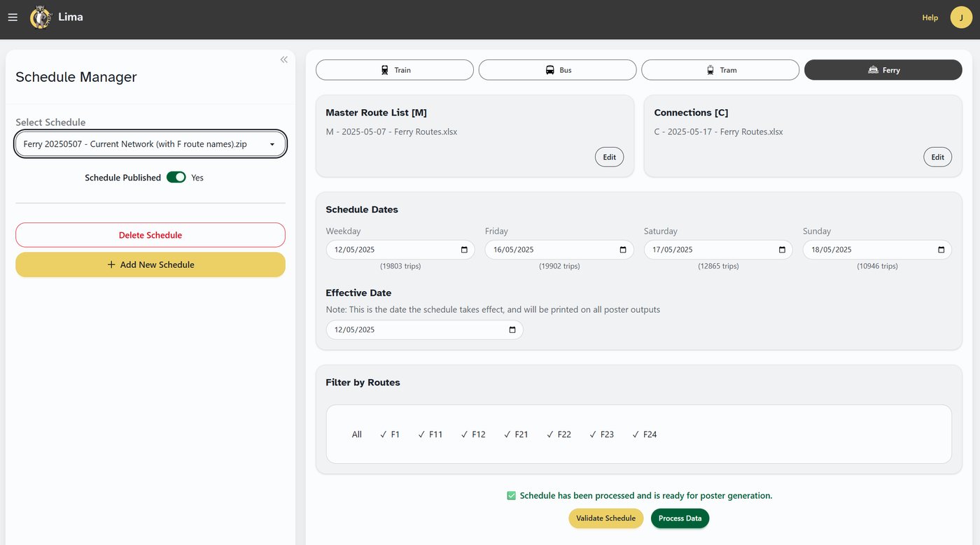This screenshot has height=545, width=980.
Task: Open the Help link
Action: [x=930, y=17]
